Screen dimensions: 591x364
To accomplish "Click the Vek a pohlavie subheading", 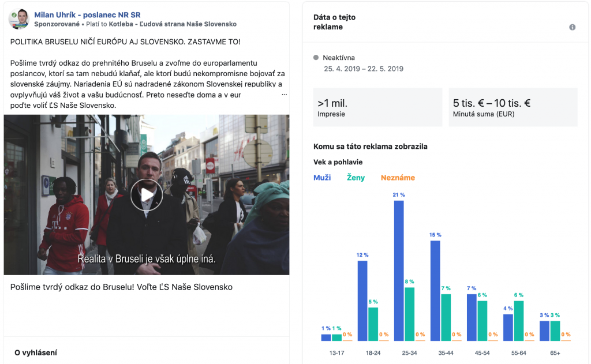I will click(338, 162).
